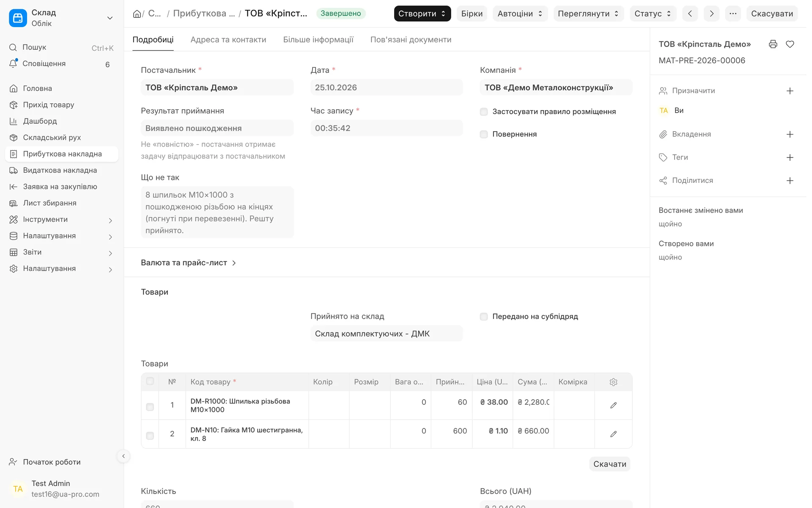Screen dimensions: 812x508
Task: Open notifications bell in sidebar
Action: tap(13, 63)
